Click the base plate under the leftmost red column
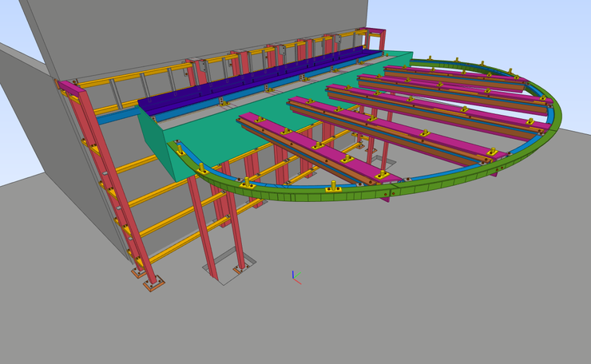This screenshot has width=591, height=364. 153,283
